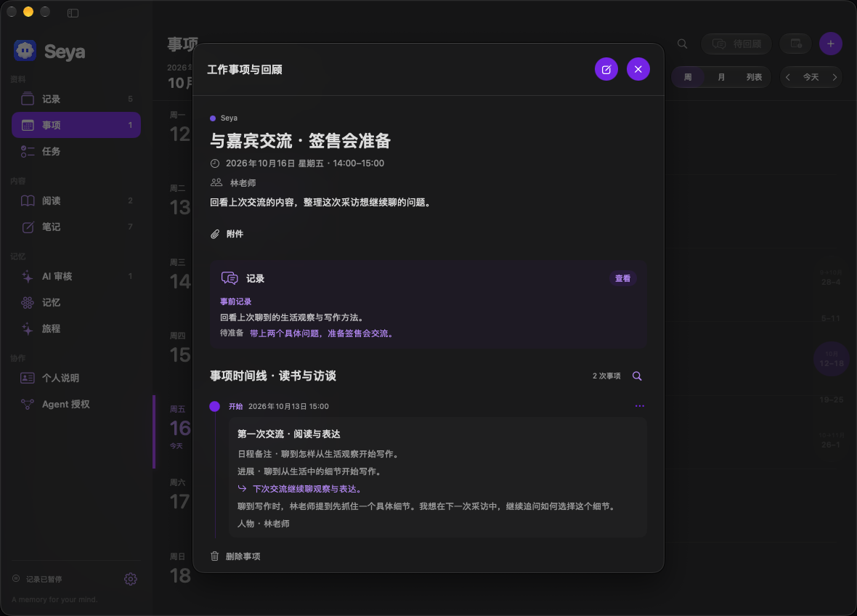Viewport: 857px width, 616px height.
Task: Click the 今天 button
Action: 811,77
